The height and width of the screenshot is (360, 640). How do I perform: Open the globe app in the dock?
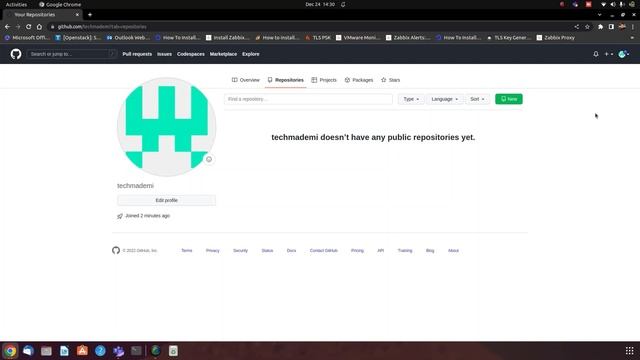pos(156,351)
